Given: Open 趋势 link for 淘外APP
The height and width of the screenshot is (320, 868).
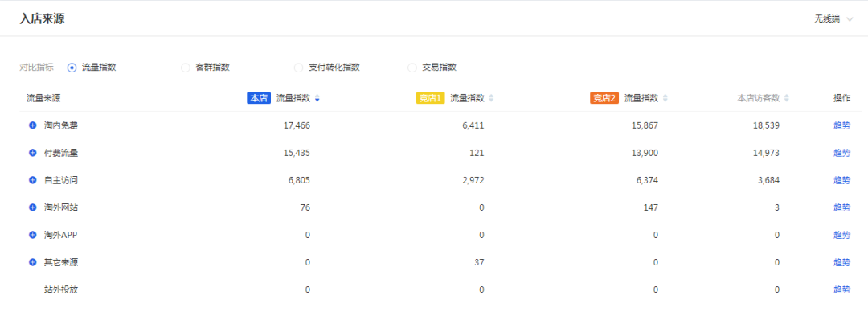Looking at the screenshot, I should 841,235.
